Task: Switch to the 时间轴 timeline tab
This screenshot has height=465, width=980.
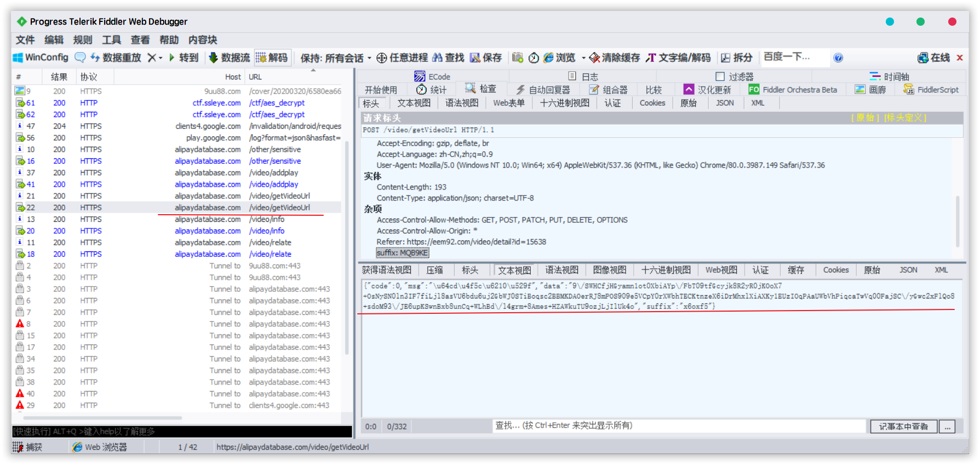Action: pos(889,77)
